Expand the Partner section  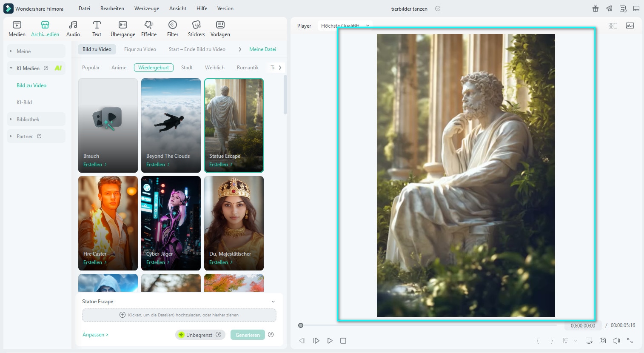pos(36,136)
